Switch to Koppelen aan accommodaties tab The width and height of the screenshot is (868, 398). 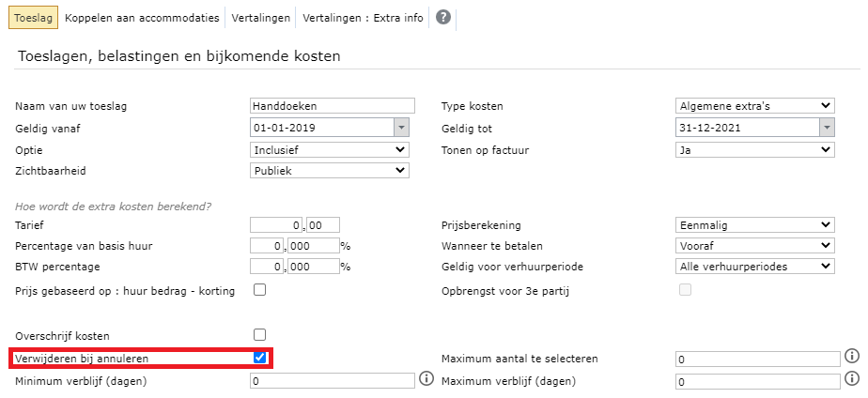point(142,18)
